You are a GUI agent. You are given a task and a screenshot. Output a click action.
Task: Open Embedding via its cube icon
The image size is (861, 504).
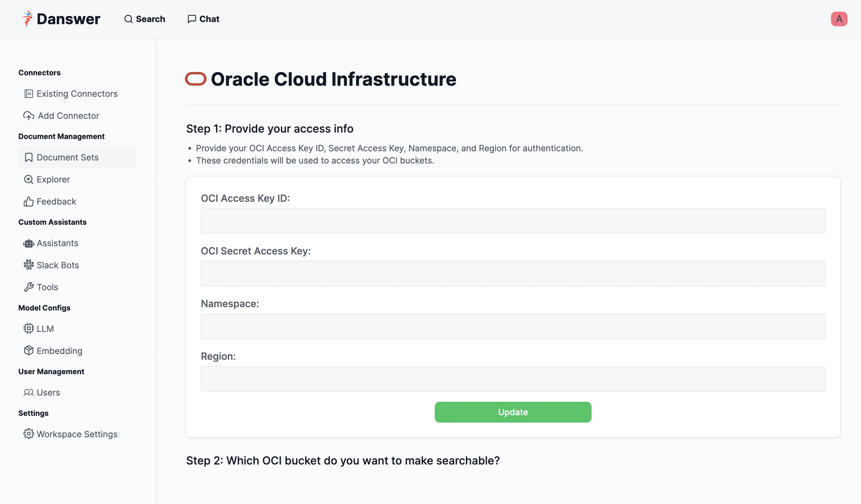click(x=29, y=351)
